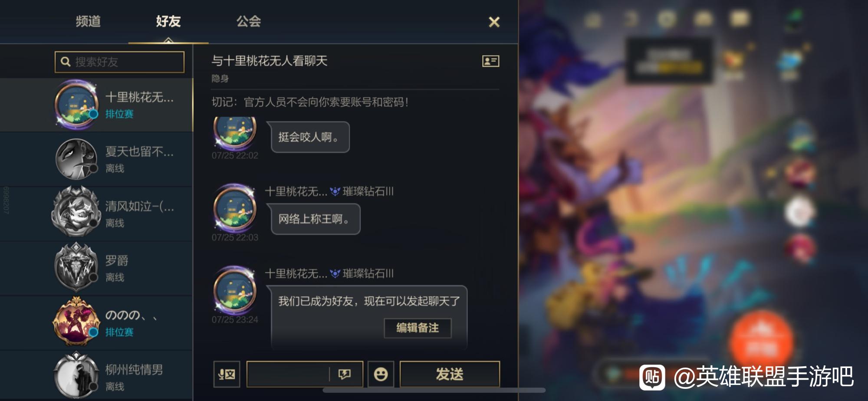The image size is (868, 401).
Task: Select the 好友 tab
Action: pyautogui.click(x=168, y=21)
